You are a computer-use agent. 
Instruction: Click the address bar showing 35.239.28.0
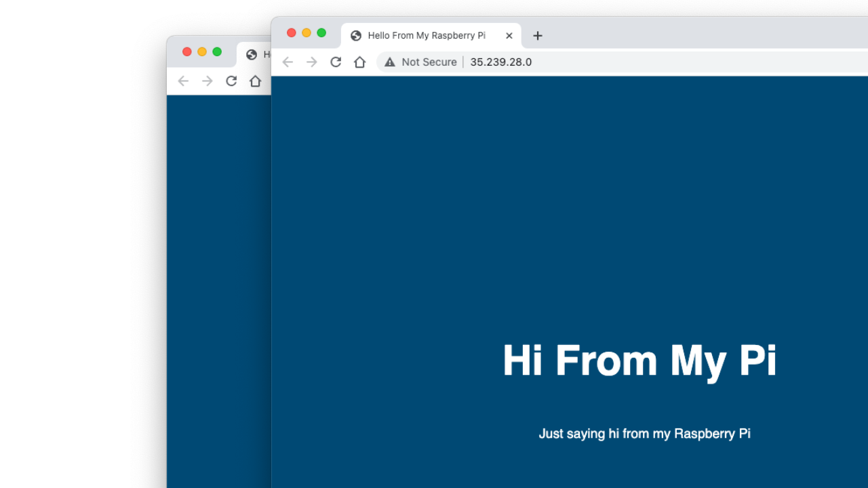coord(500,62)
